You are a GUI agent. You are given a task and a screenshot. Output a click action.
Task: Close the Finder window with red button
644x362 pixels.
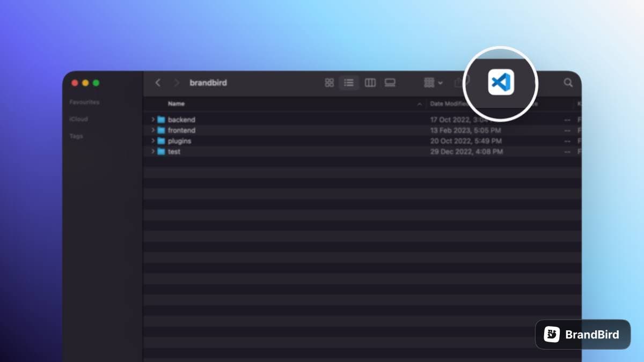coord(75,83)
